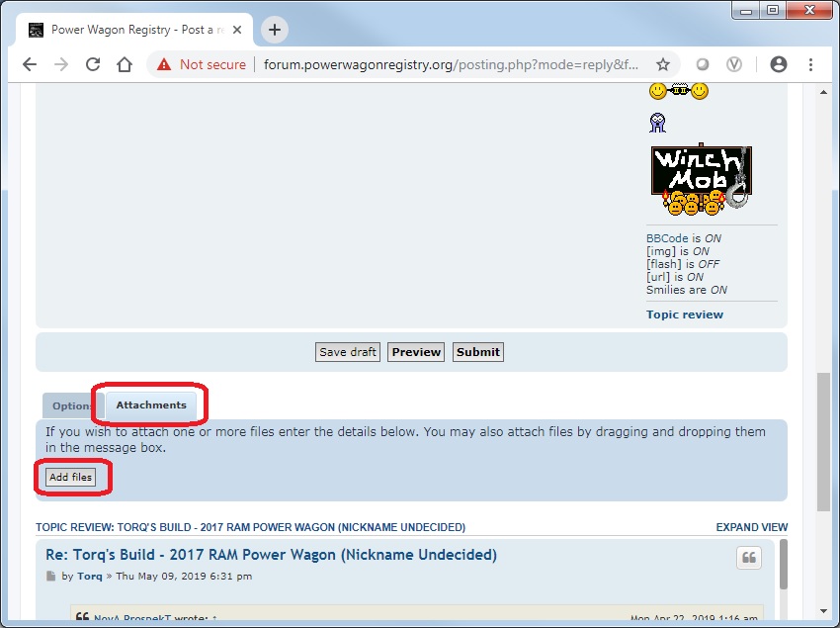The width and height of the screenshot is (840, 628).
Task: Switch to the Attachments tab
Action: [151, 405]
